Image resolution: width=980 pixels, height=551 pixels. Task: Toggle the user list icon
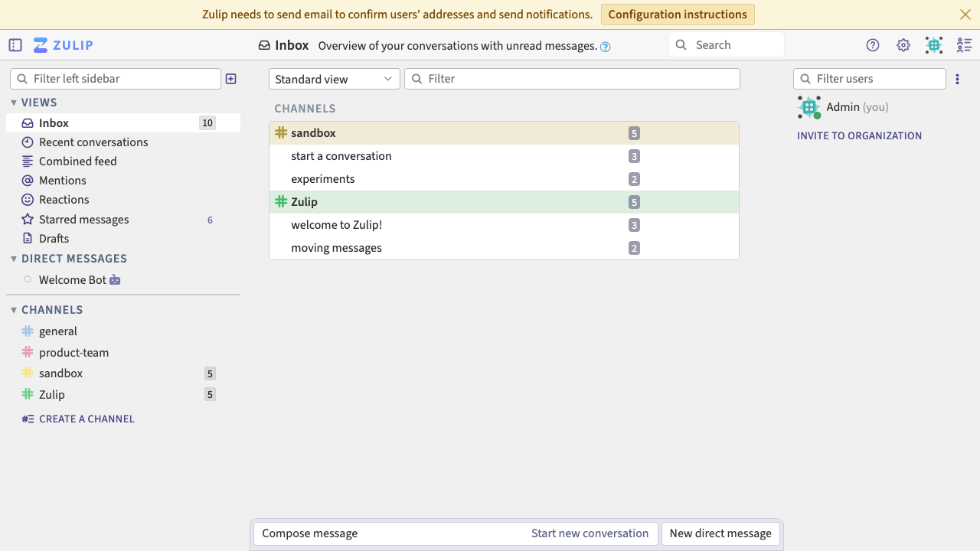965,45
